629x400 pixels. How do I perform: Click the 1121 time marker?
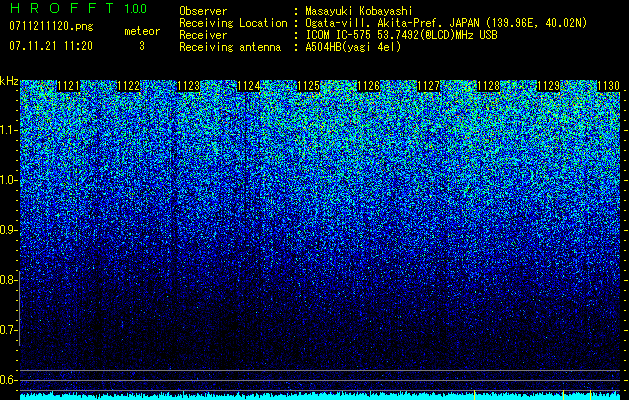pyautogui.click(x=69, y=86)
